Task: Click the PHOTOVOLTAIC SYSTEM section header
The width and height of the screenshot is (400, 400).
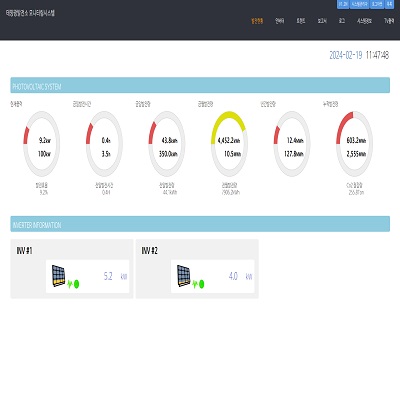Action: pos(200,85)
